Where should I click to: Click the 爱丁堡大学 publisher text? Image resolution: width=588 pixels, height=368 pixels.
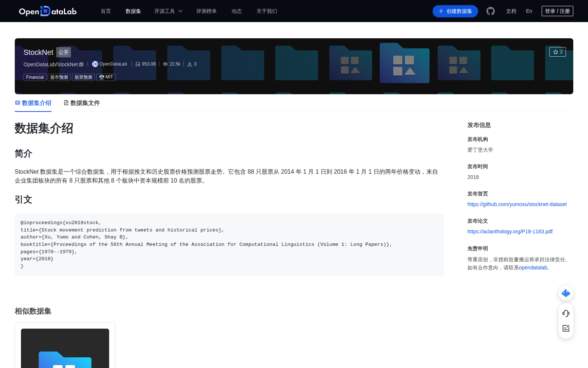480,150
